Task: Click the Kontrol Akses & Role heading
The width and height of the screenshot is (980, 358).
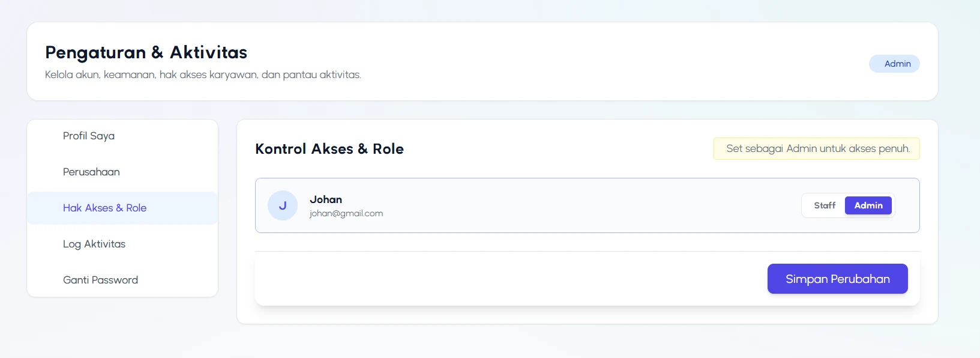Action: click(x=329, y=149)
